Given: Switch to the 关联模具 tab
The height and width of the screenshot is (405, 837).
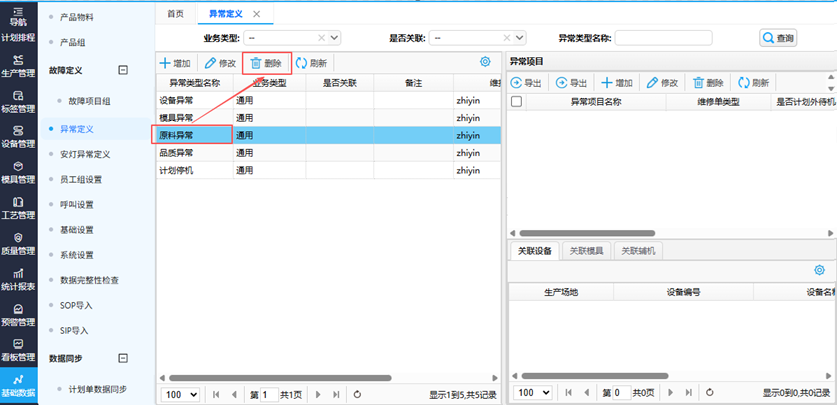Looking at the screenshot, I should tap(586, 251).
